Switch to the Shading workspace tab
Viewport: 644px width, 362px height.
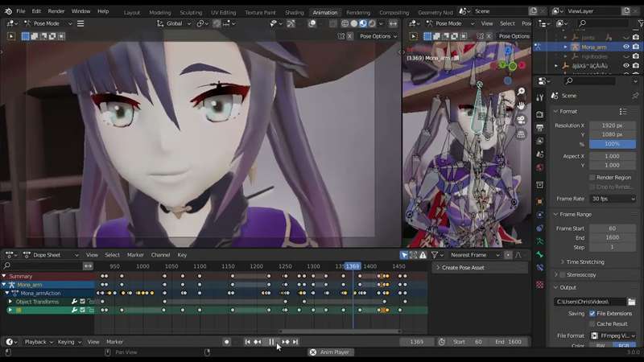tap(294, 12)
